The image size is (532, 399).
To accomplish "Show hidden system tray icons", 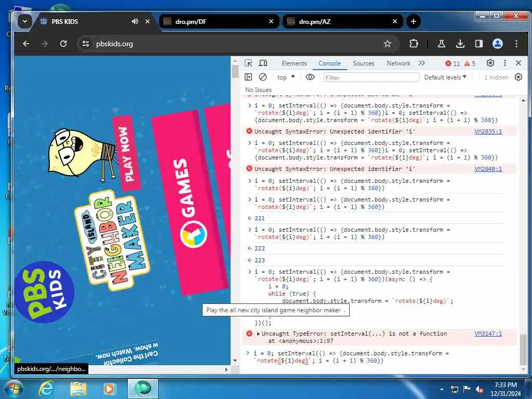I will click(442, 389).
